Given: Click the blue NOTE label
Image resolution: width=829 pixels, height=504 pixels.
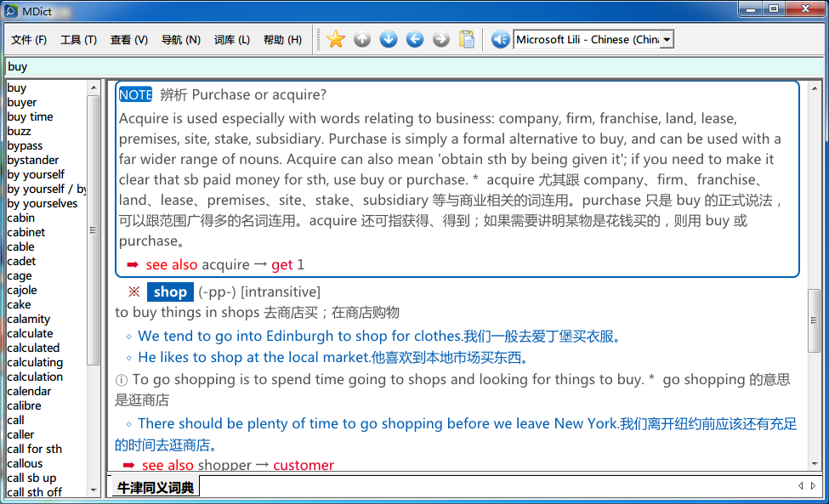Looking at the screenshot, I should [x=135, y=94].
